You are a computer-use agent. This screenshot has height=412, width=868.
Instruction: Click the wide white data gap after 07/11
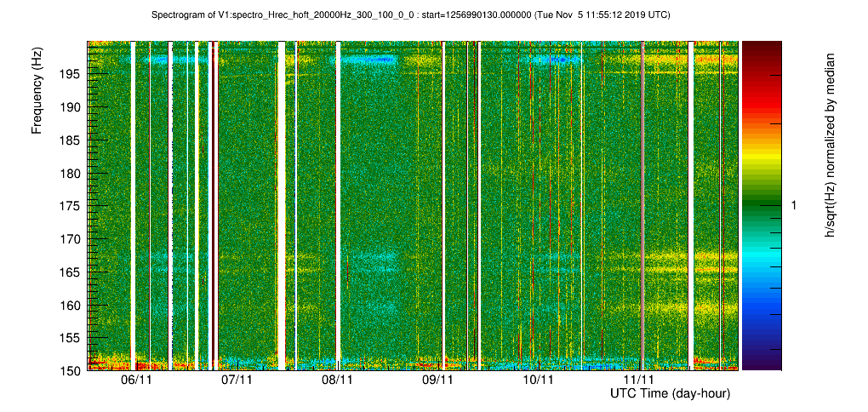pos(282,205)
